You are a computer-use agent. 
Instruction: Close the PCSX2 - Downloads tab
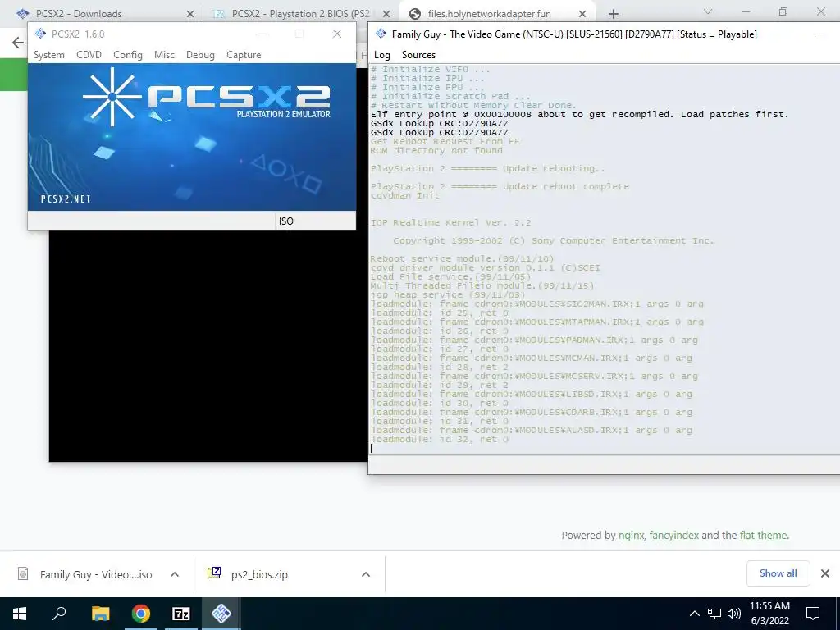pos(189,14)
